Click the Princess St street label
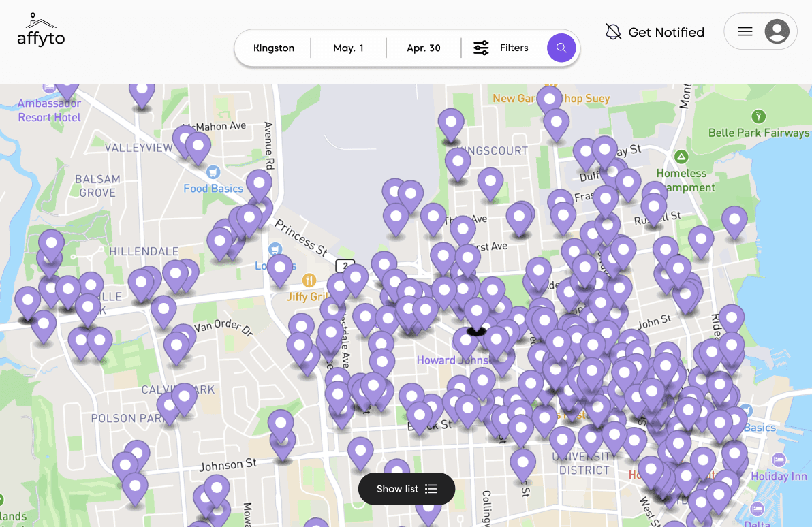Viewport: 812px width, 527px height. (x=301, y=238)
